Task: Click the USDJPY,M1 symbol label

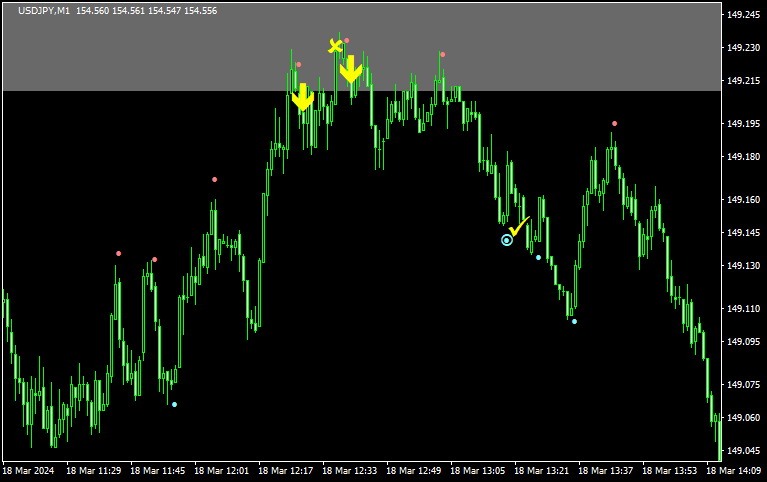Action: pyautogui.click(x=44, y=11)
